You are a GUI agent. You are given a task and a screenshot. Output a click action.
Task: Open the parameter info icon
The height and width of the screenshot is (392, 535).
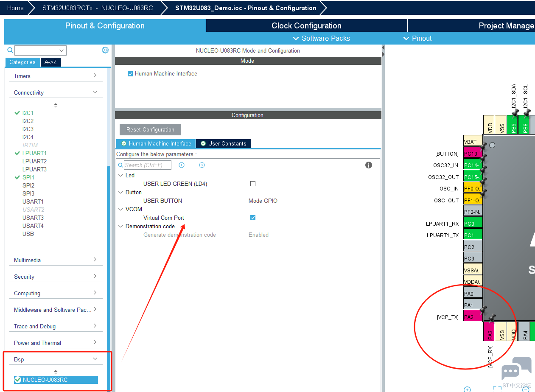pos(369,165)
